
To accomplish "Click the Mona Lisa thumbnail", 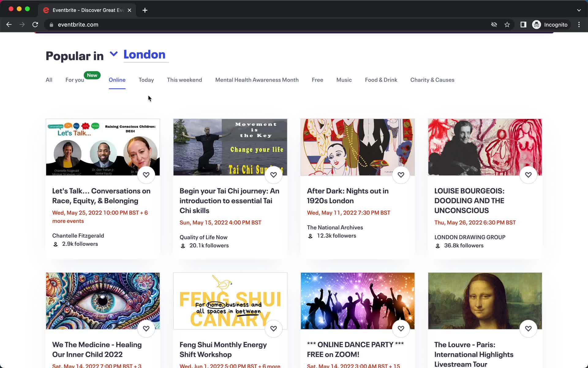I will [x=485, y=301].
